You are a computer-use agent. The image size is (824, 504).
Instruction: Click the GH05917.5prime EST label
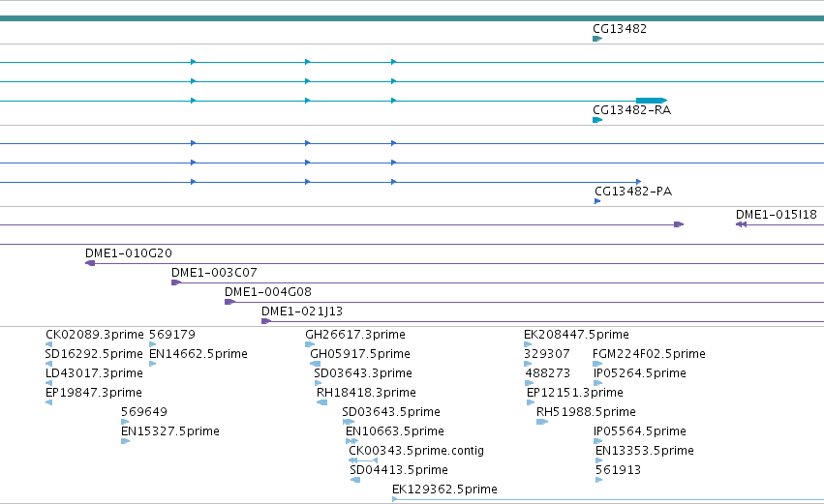[360, 354]
